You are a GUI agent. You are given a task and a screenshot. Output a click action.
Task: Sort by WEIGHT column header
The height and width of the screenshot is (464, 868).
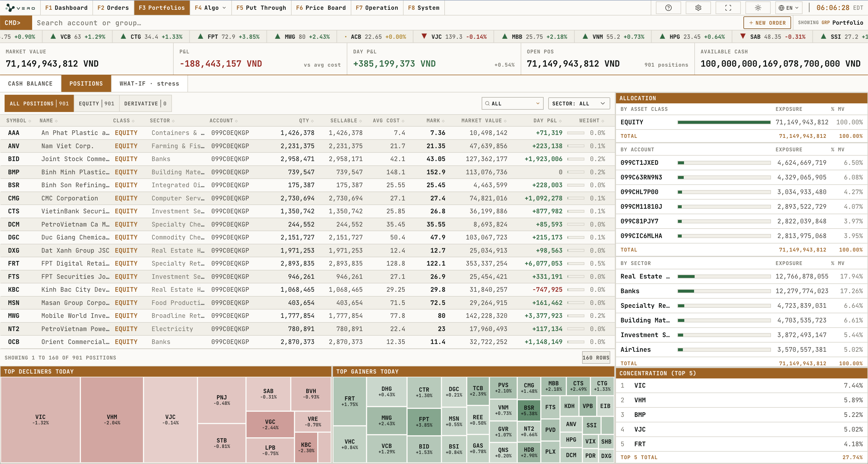tap(592, 121)
